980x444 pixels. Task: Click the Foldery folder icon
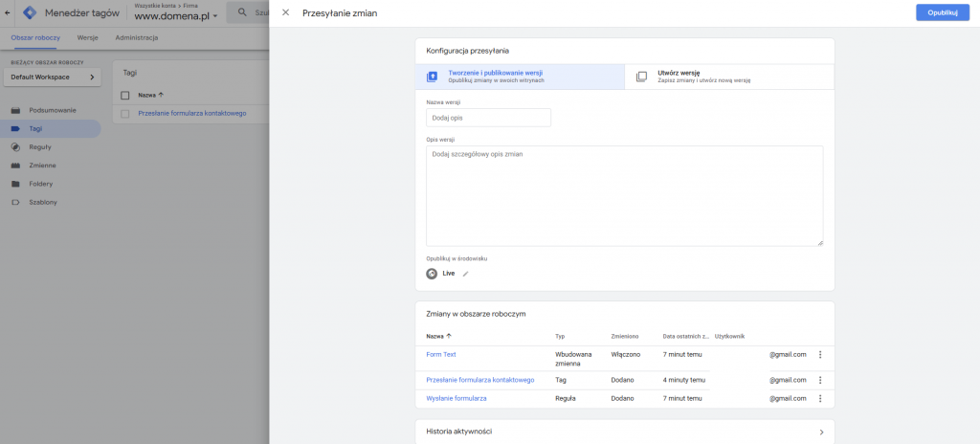coord(15,184)
